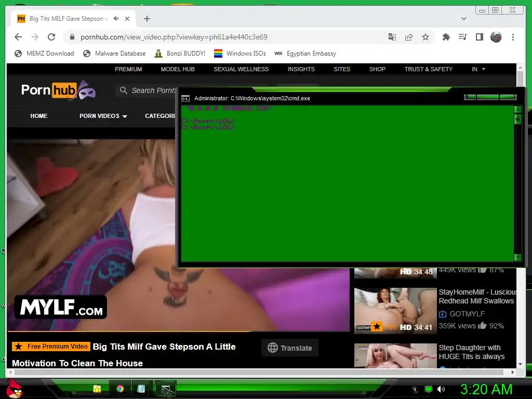Open the Chrome three-dot menu
Viewport: 532px width, 399px height.
(513, 37)
